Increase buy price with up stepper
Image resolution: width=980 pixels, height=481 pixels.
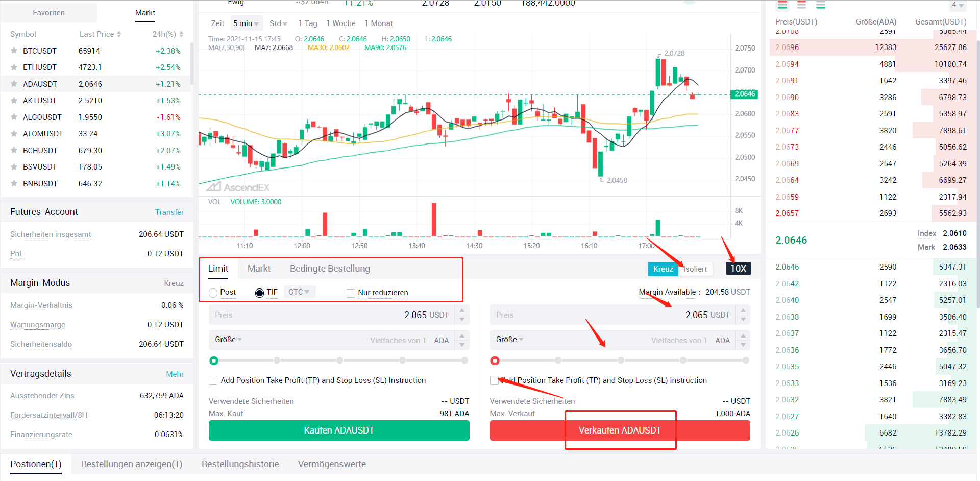(x=462, y=310)
